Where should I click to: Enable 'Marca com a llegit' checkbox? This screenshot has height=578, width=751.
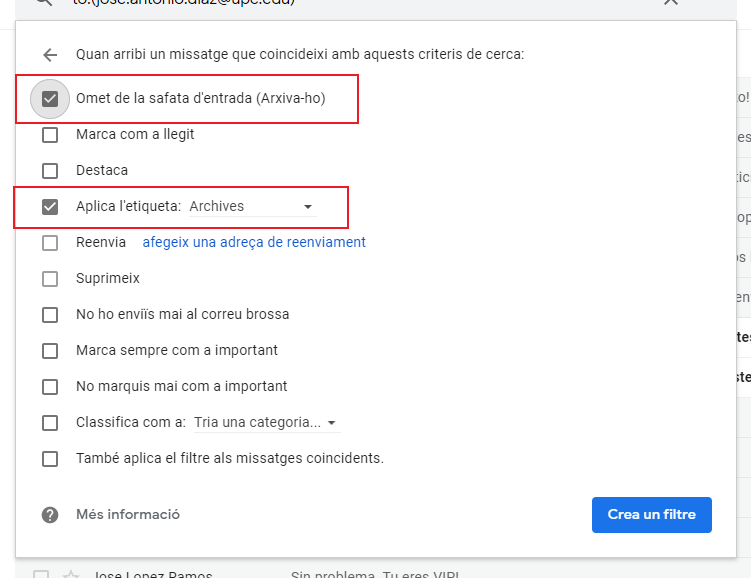click(x=50, y=135)
